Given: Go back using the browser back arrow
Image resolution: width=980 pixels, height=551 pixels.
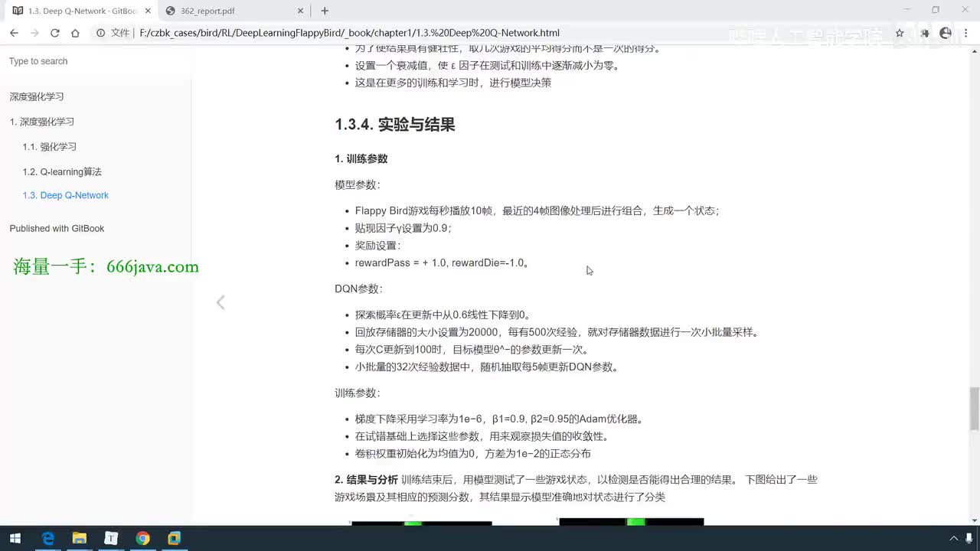Looking at the screenshot, I should tap(14, 33).
